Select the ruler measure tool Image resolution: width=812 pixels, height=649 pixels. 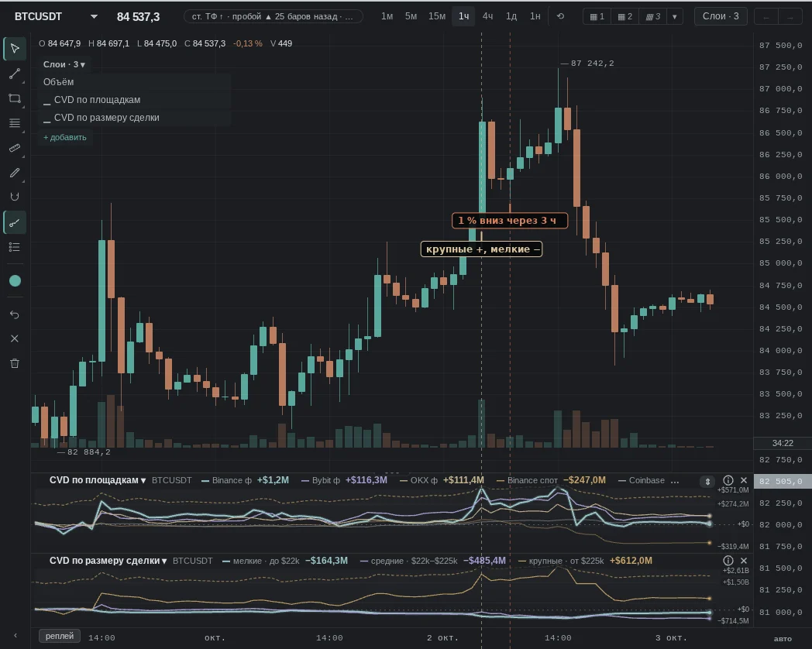click(15, 148)
